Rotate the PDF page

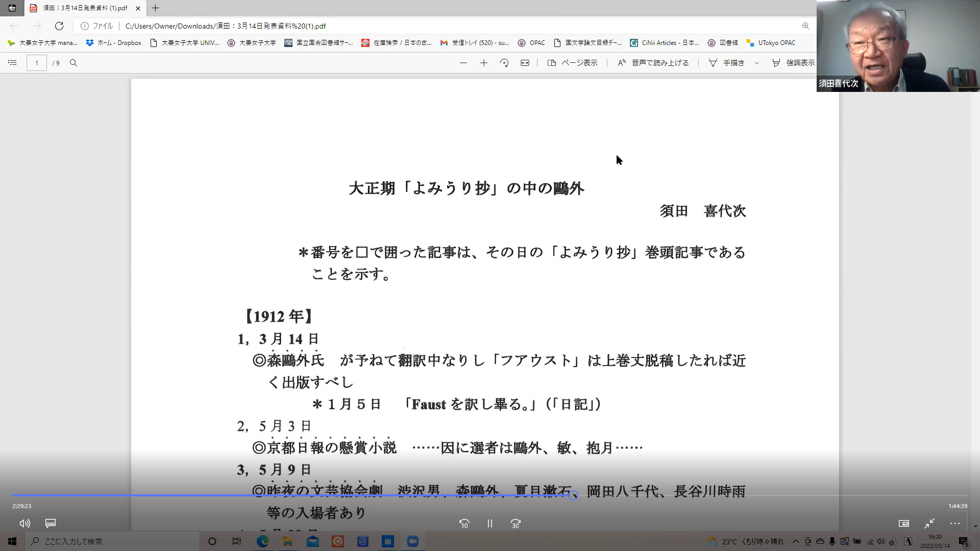504,63
